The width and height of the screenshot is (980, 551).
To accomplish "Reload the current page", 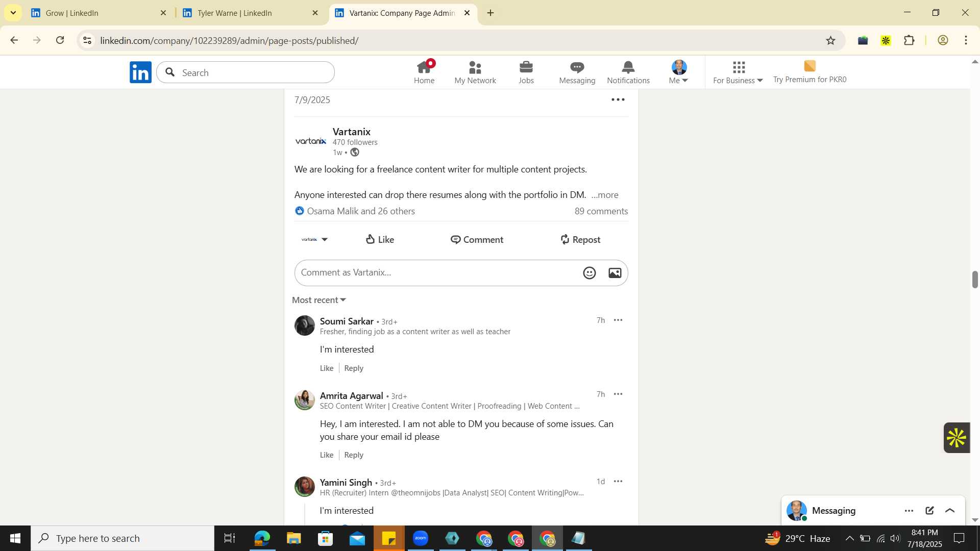I will (x=60, y=40).
